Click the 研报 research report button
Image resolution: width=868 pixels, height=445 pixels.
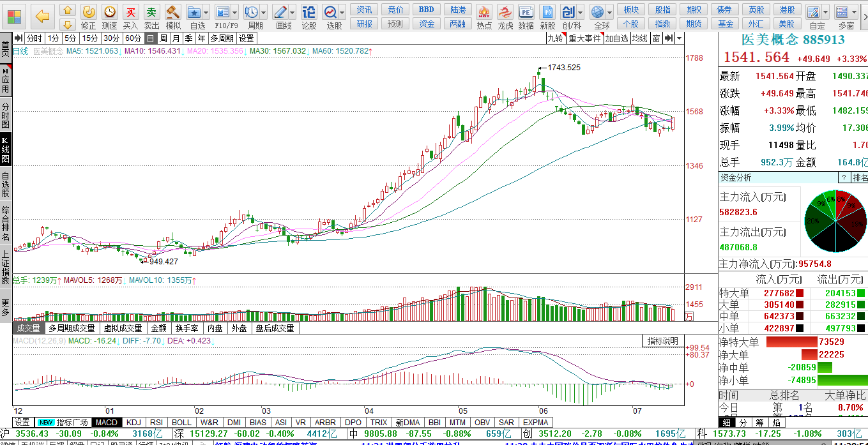tap(365, 24)
